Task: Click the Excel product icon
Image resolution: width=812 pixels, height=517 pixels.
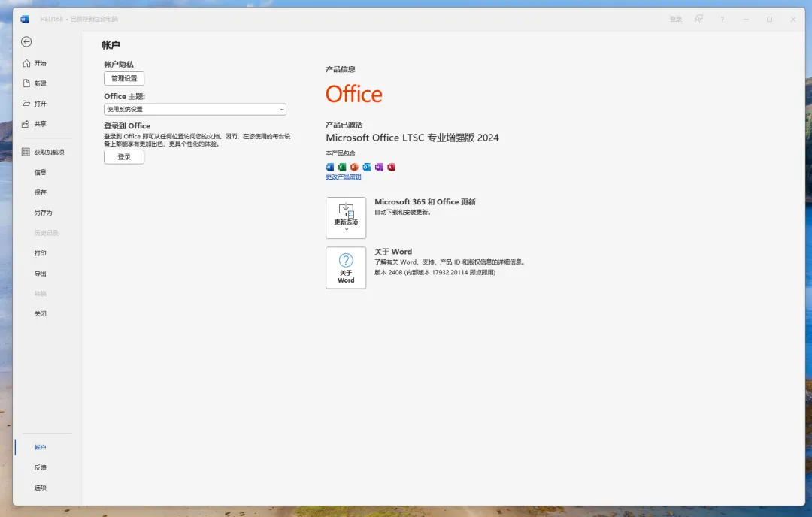Action: point(342,167)
